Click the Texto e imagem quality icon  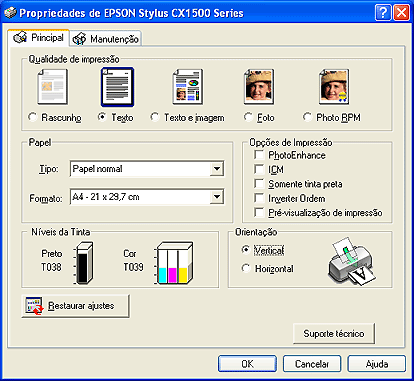tap(188, 87)
